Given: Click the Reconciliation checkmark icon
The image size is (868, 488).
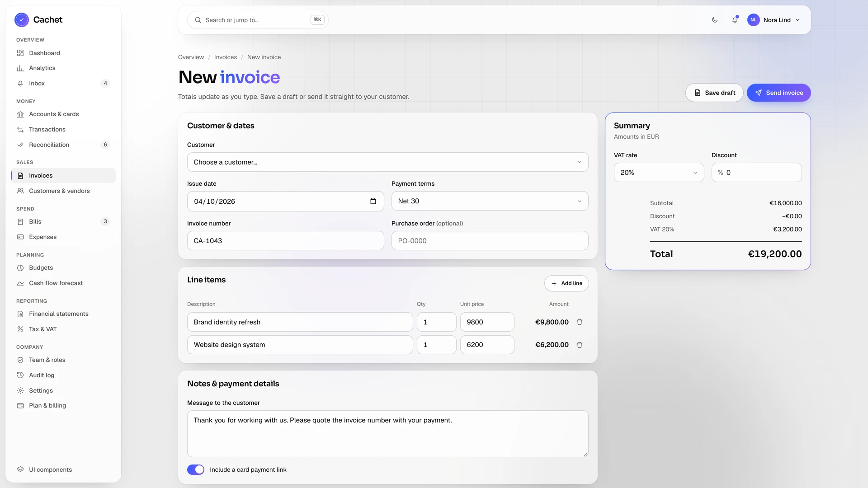Looking at the screenshot, I should tap(20, 145).
